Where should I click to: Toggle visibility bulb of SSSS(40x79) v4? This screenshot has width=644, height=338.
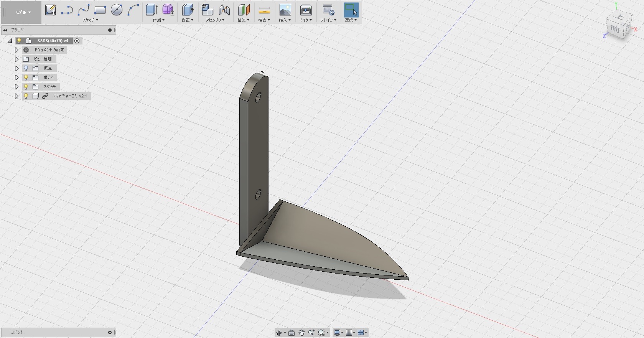click(x=19, y=41)
